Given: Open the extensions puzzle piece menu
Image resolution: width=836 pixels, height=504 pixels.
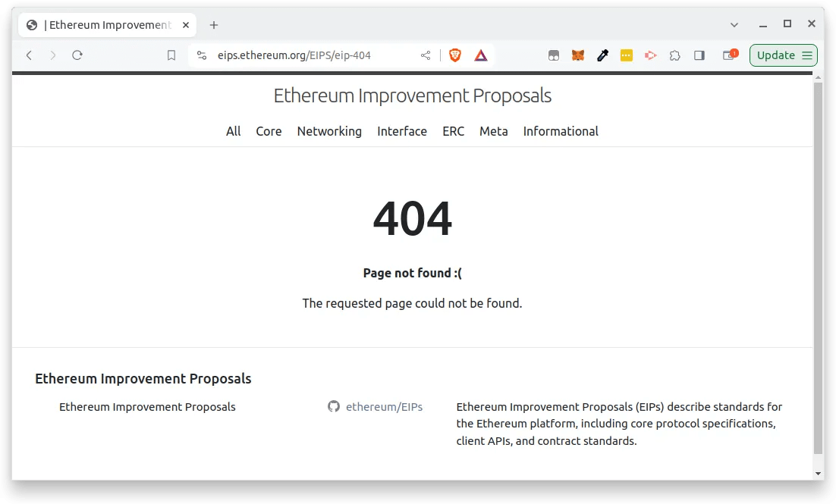Looking at the screenshot, I should click(x=674, y=55).
